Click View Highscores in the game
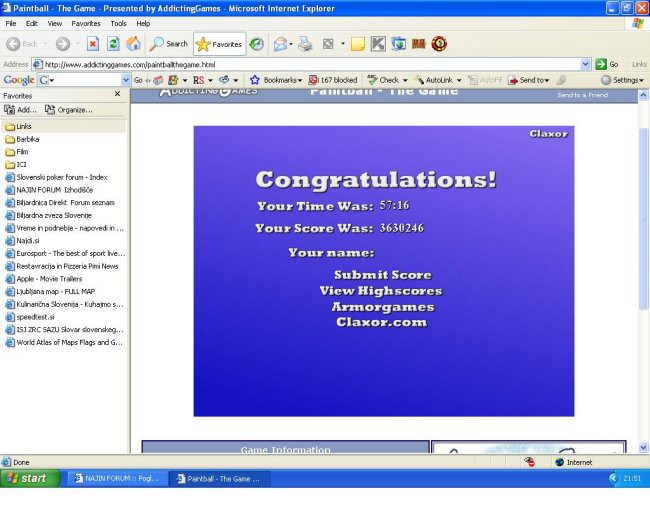This screenshot has width=650, height=510. coord(381,291)
